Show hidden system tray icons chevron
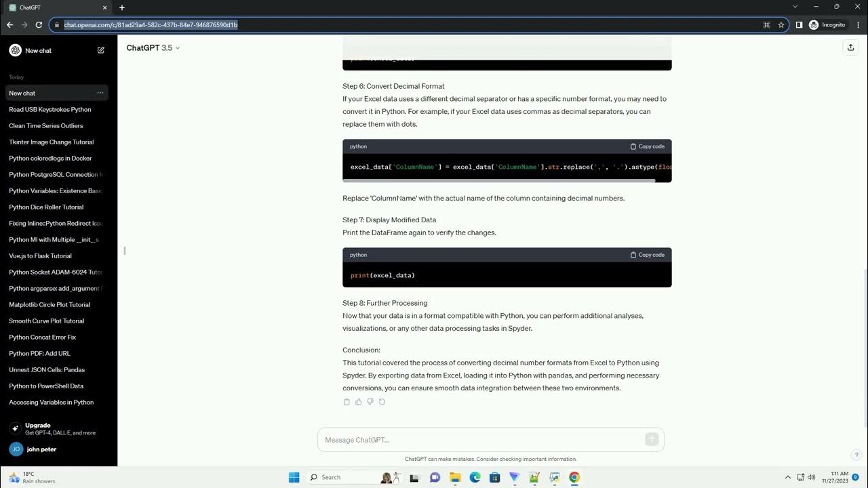 click(x=787, y=477)
